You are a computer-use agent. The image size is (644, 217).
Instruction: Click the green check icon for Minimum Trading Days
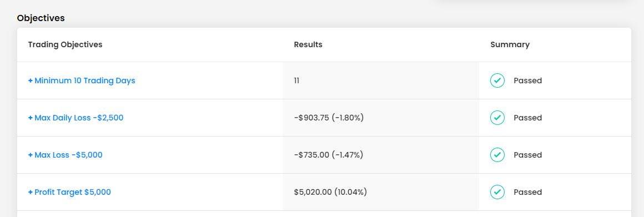[x=497, y=81]
